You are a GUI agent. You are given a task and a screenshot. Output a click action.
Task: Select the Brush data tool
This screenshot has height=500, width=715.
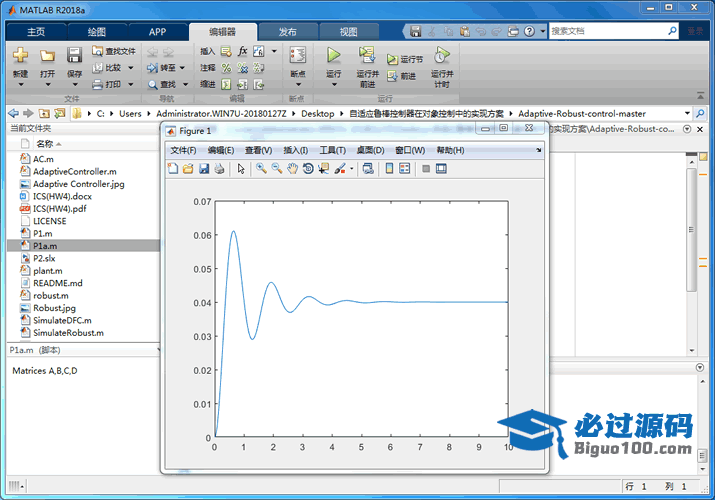(340, 169)
